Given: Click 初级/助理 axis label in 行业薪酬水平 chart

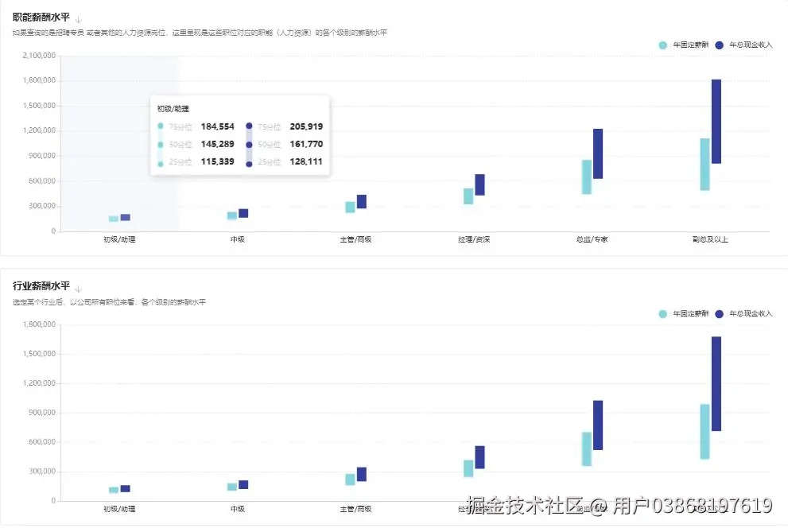Looking at the screenshot, I should coord(119,509).
